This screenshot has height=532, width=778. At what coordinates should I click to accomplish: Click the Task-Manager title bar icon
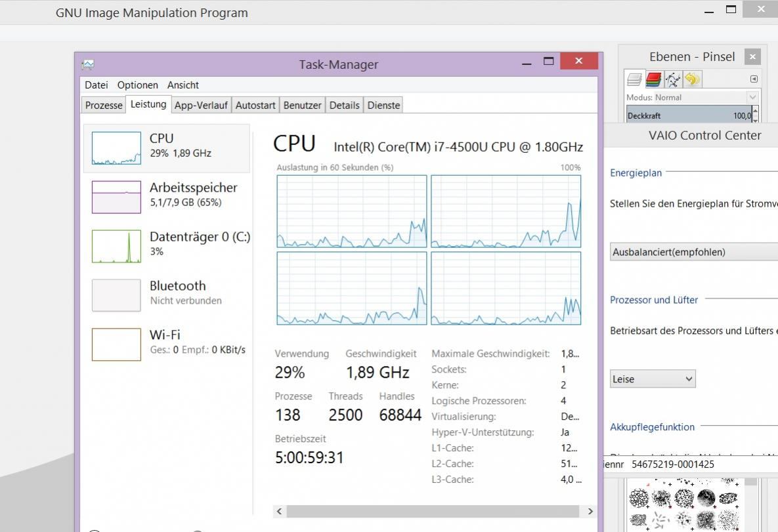[x=88, y=64]
